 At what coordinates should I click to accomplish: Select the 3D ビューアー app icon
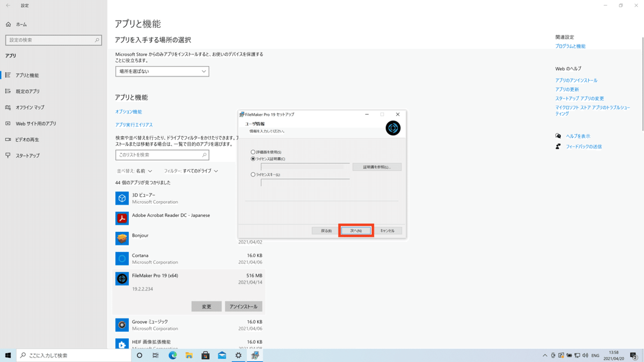pos(122,198)
